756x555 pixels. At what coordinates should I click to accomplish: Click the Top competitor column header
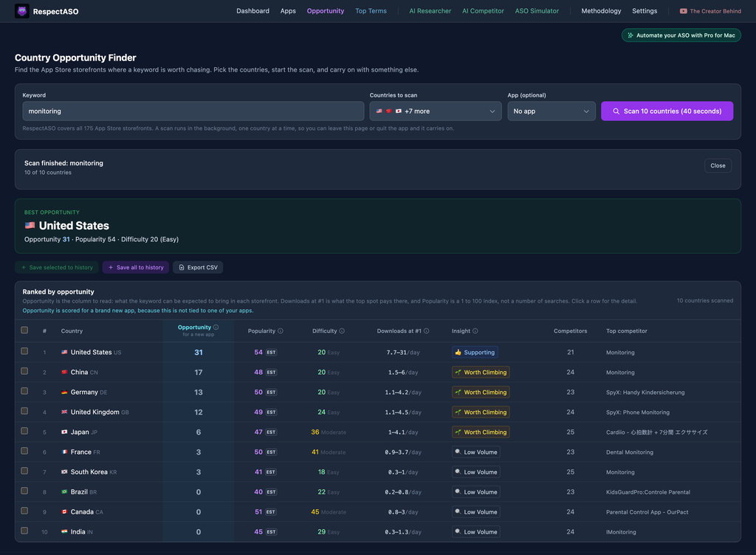click(626, 331)
